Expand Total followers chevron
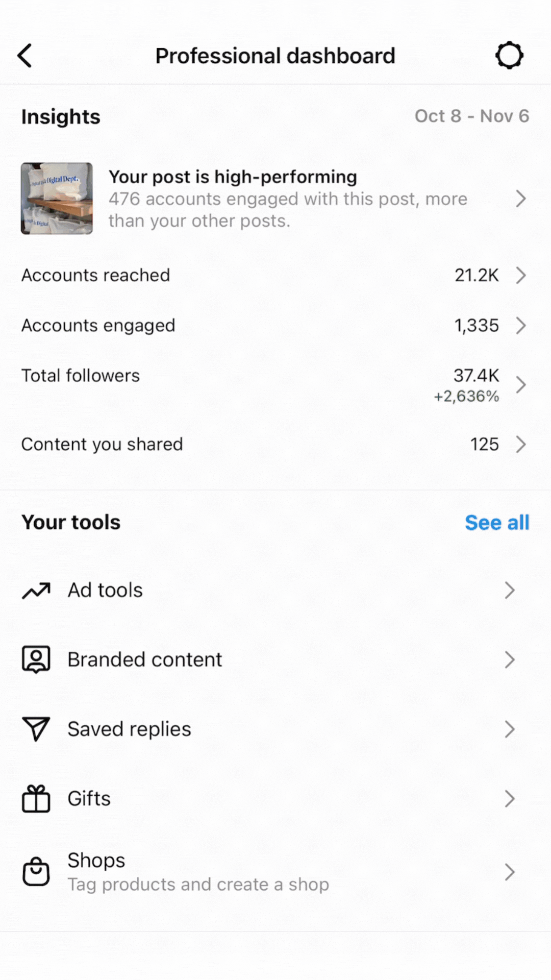 tap(520, 385)
